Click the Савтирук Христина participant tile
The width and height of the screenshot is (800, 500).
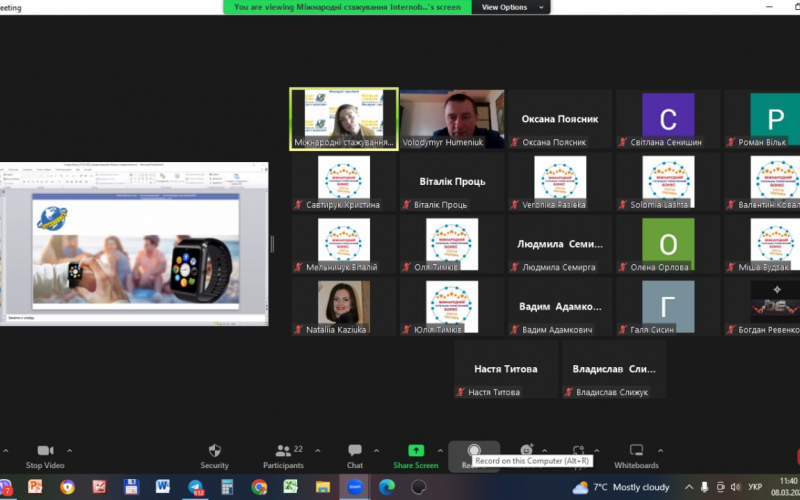[344, 182]
